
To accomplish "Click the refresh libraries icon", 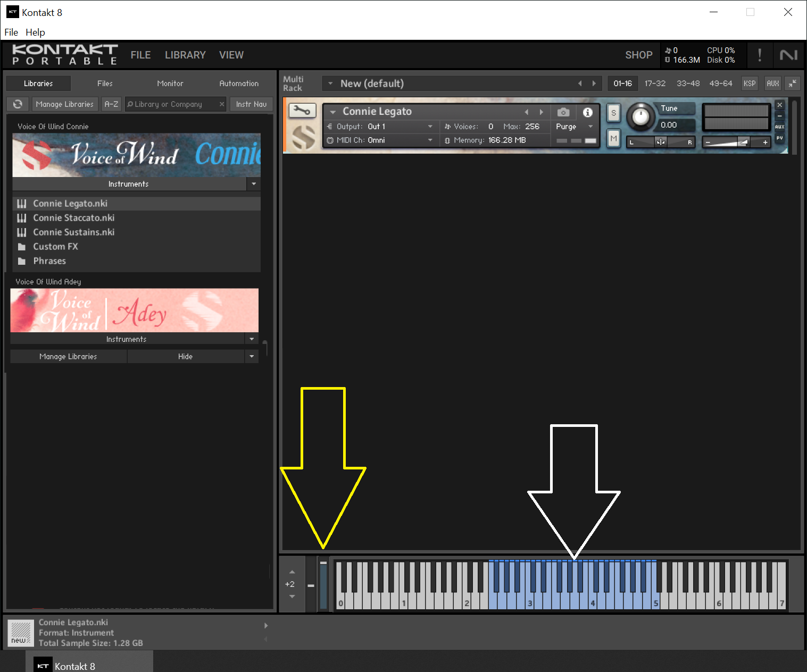I will tap(18, 104).
